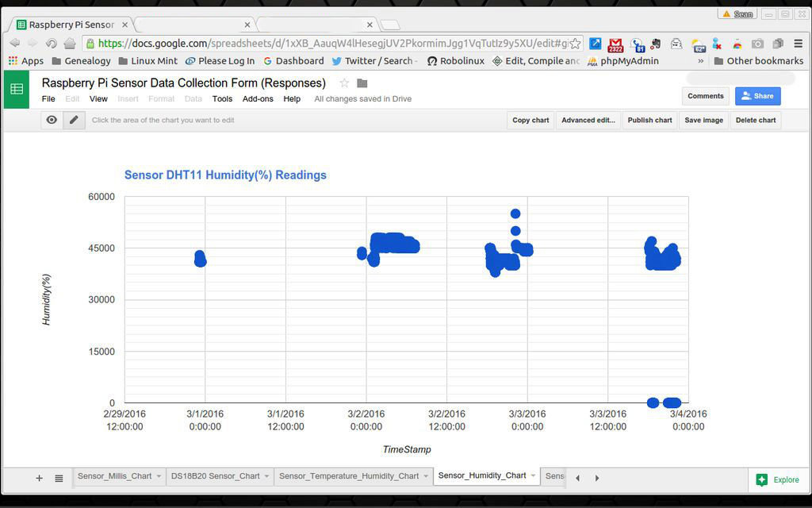Switch to chart view mode eye icon
This screenshot has height=508, width=812.
(52, 120)
